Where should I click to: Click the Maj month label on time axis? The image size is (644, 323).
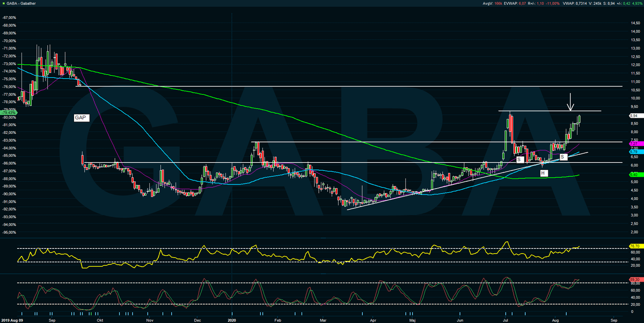click(x=412, y=319)
